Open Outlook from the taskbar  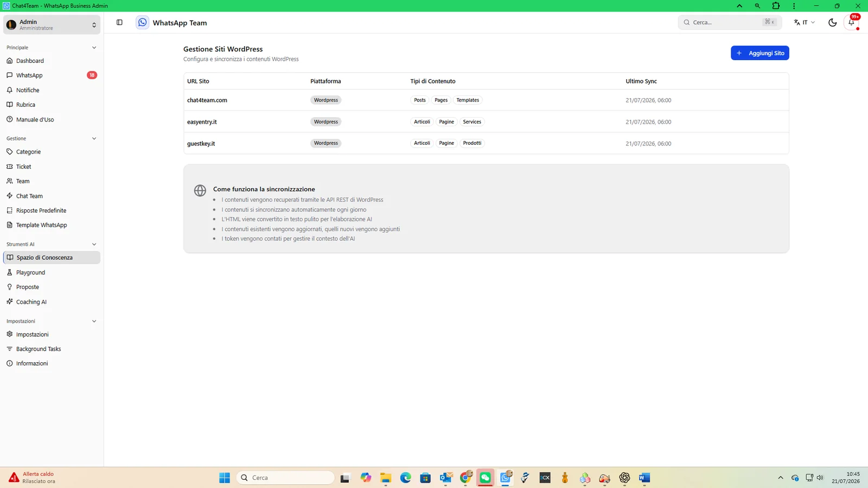click(446, 478)
